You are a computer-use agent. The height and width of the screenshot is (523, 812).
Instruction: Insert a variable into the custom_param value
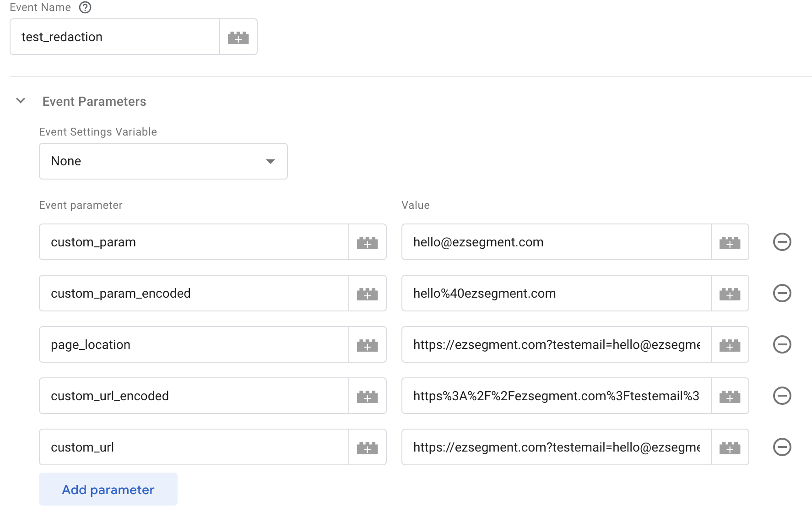pyautogui.click(x=730, y=242)
